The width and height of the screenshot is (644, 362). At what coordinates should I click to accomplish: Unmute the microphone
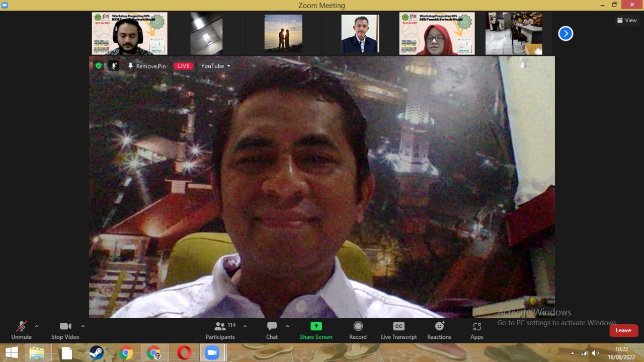point(21,330)
